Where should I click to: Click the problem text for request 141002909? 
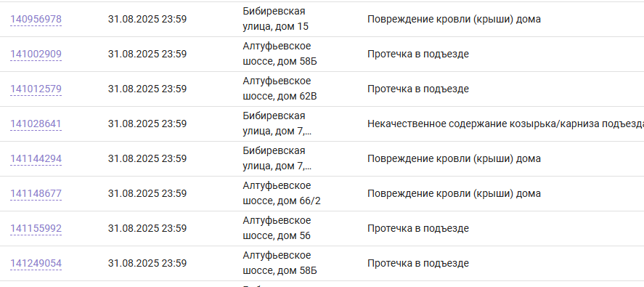click(417, 54)
